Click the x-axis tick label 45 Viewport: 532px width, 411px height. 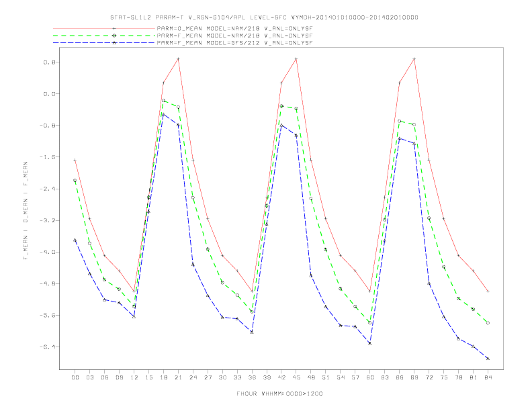[x=296, y=377]
